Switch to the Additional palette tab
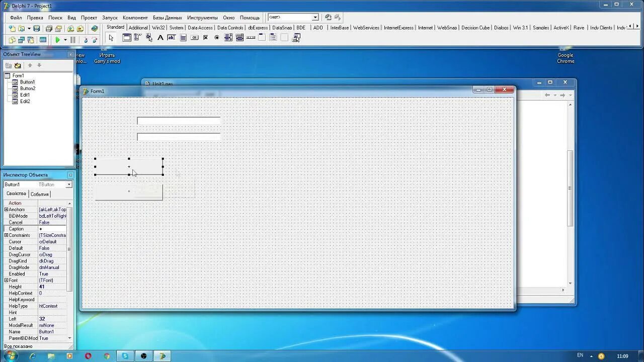Screen dimensions: 644x362 click(x=138, y=28)
